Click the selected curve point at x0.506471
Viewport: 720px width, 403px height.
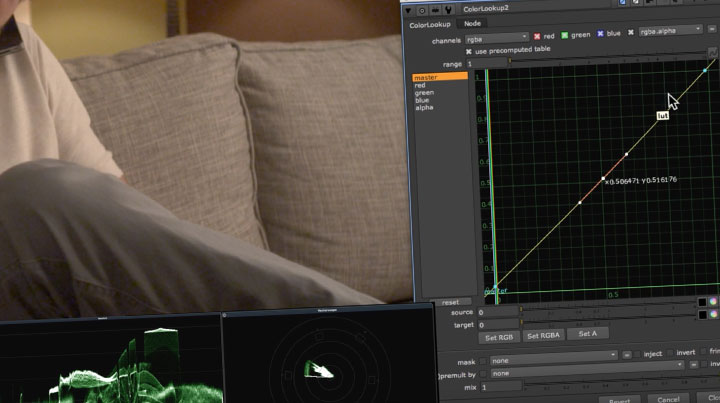point(603,179)
